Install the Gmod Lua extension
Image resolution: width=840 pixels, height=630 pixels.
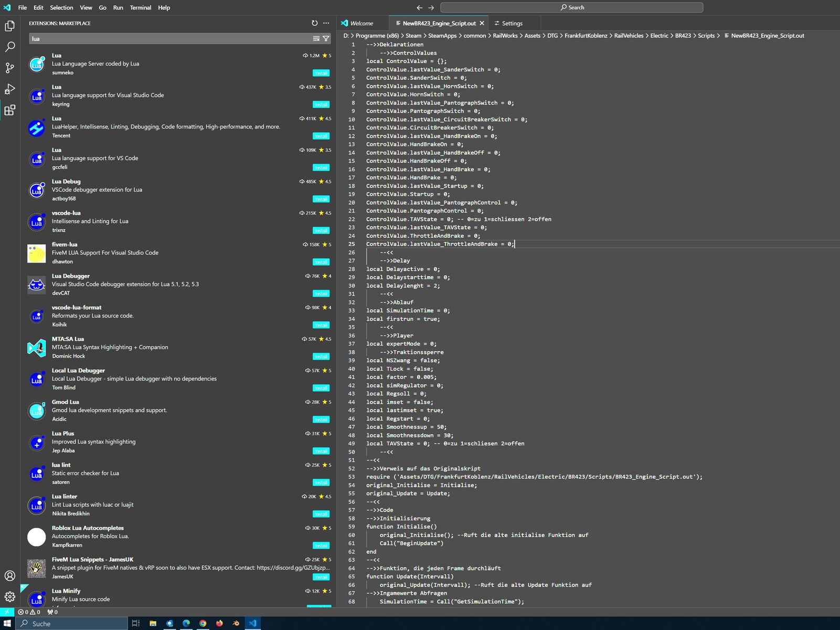point(321,419)
